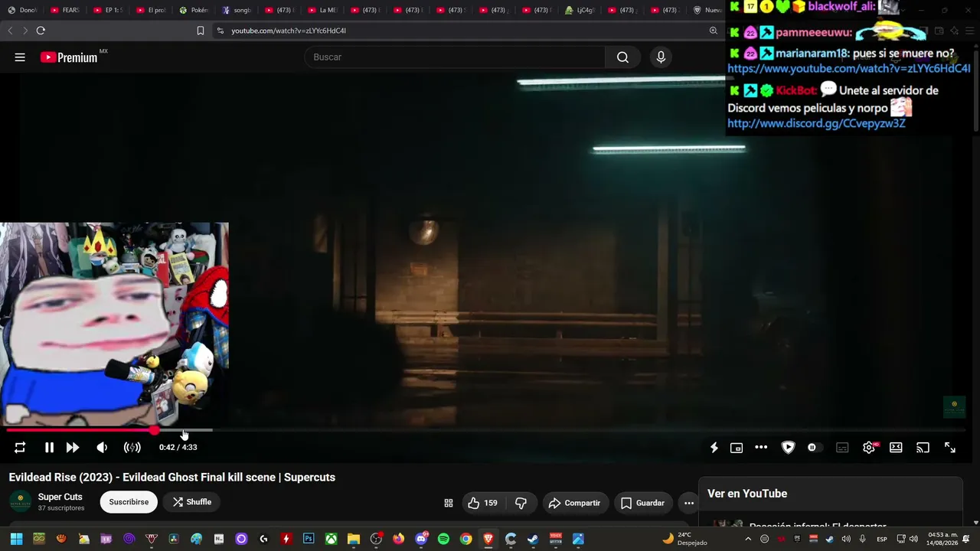Screen dimensions: 980x551
Task: Open the browser zoom indicator
Action: coord(714,31)
